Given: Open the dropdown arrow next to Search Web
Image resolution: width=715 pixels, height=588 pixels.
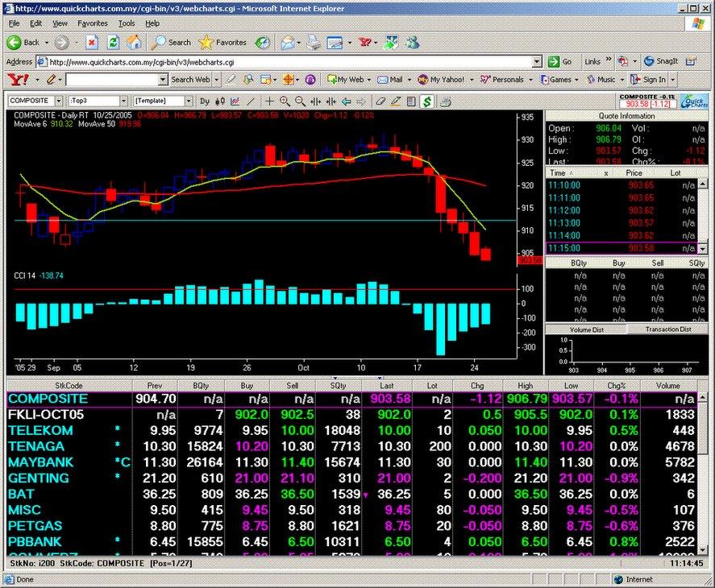Looking at the screenshot, I should coord(217,80).
